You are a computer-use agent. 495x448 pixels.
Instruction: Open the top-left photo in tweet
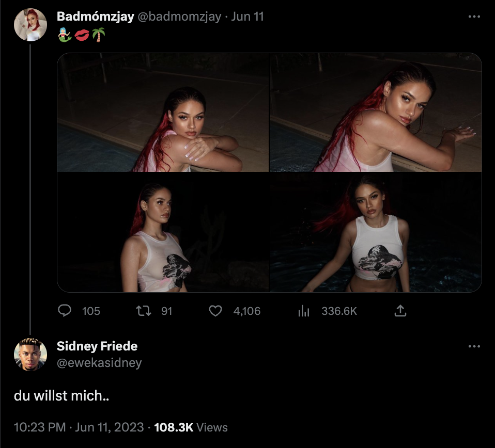click(x=163, y=113)
